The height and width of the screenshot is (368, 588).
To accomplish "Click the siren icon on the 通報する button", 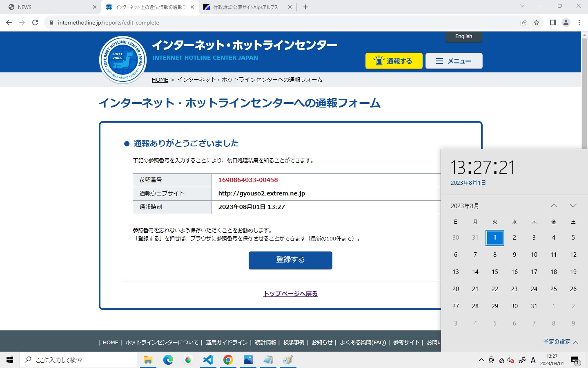I will 379,61.
